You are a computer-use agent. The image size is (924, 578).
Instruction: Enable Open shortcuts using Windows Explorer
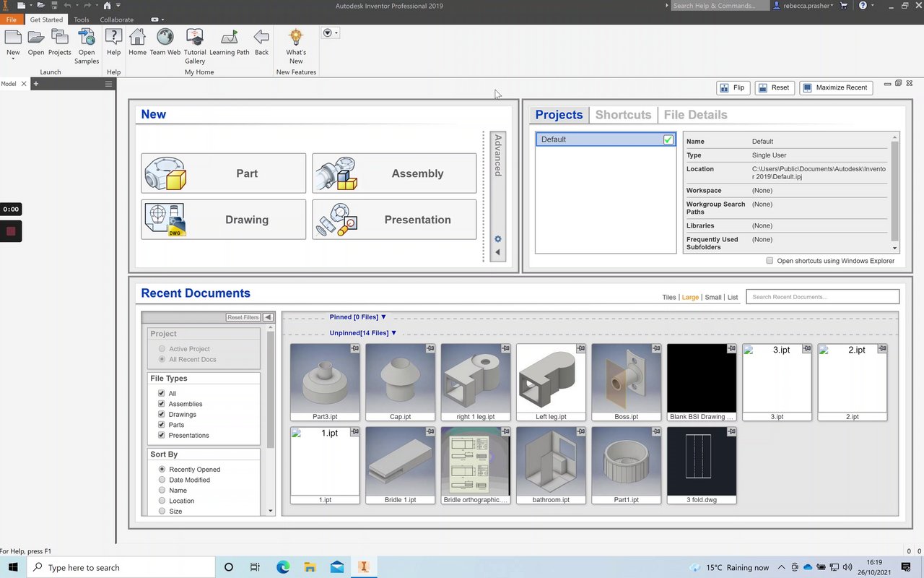point(770,261)
